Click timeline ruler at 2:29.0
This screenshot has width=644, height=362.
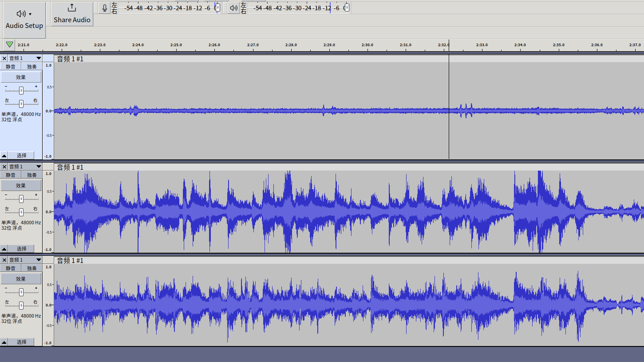[x=329, y=45]
